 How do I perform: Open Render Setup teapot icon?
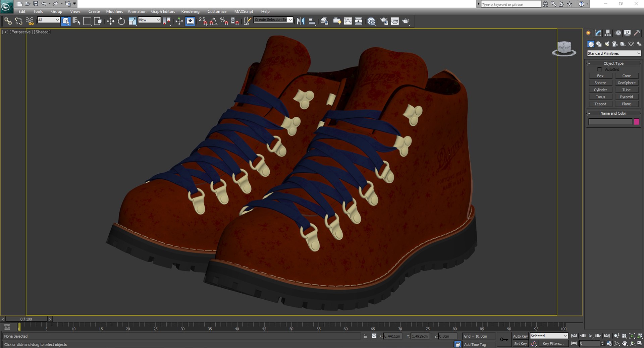(x=384, y=21)
